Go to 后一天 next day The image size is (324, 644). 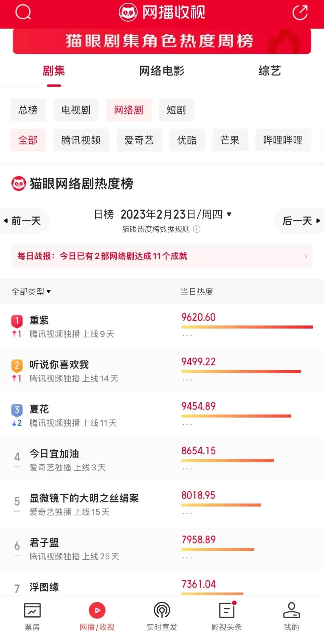301,221
